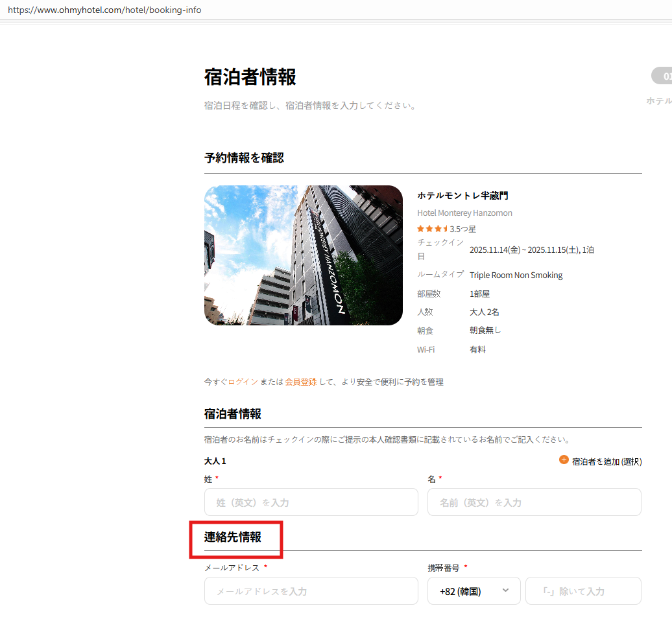Click 宿泊者を追加 (選択) link

[x=607, y=461]
